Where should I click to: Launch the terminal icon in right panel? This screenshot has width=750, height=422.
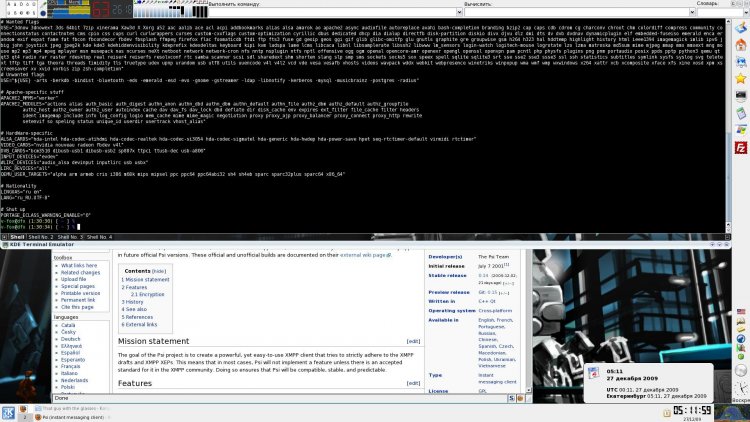click(x=741, y=96)
